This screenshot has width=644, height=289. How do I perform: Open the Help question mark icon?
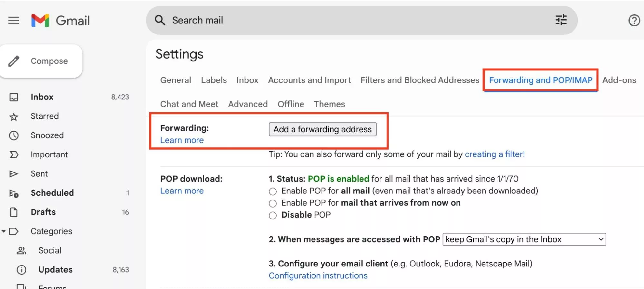[634, 21]
